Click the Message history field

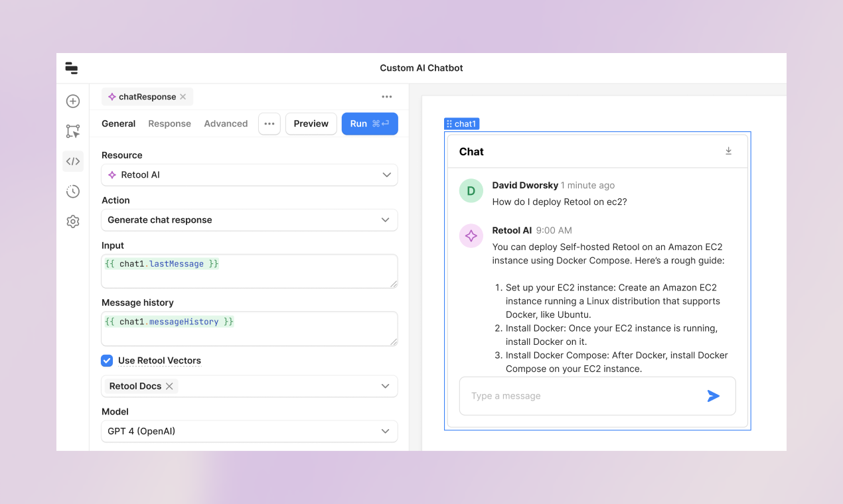pos(250,329)
